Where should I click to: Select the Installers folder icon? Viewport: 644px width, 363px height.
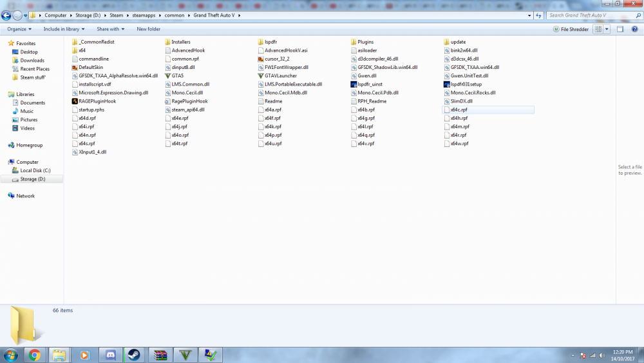coord(167,42)
